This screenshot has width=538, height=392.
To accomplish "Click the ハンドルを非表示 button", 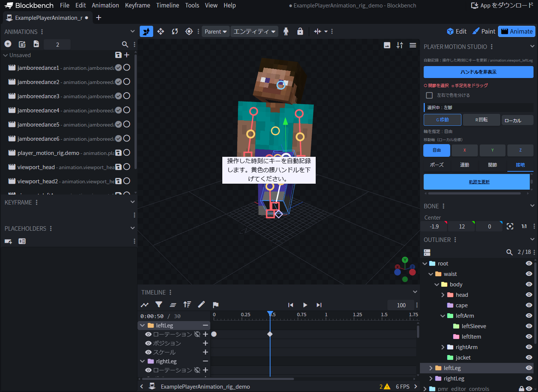I will coord(479,72).
